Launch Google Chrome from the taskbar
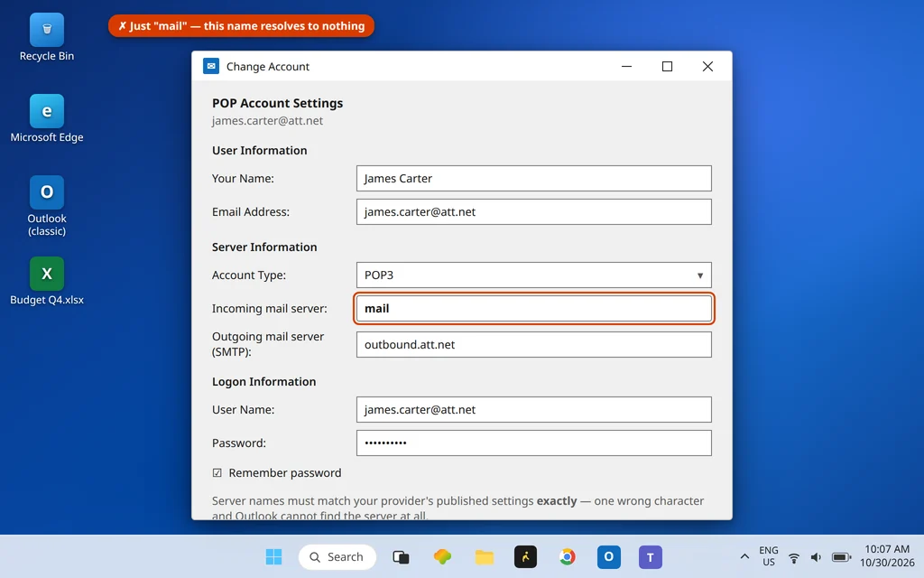924x578 pixels. [568, 556]
